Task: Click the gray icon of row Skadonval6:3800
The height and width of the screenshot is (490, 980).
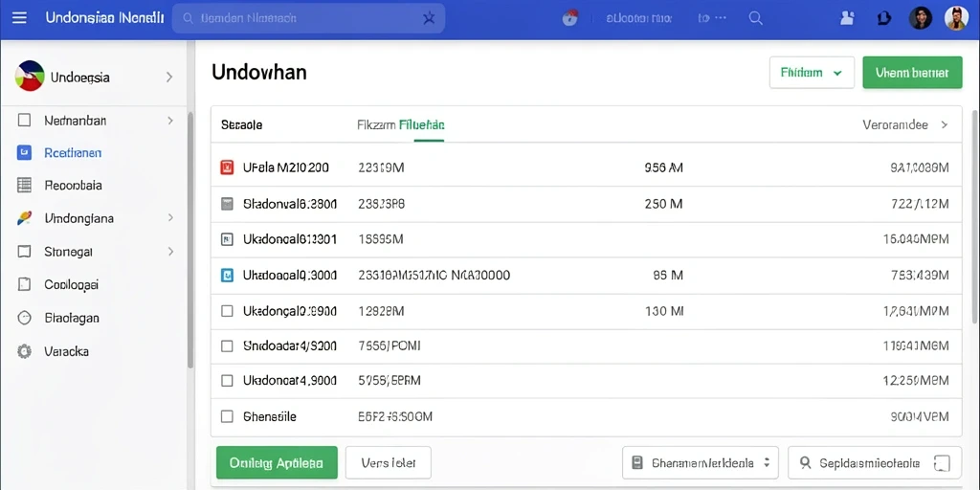Action: coord(227,203)
